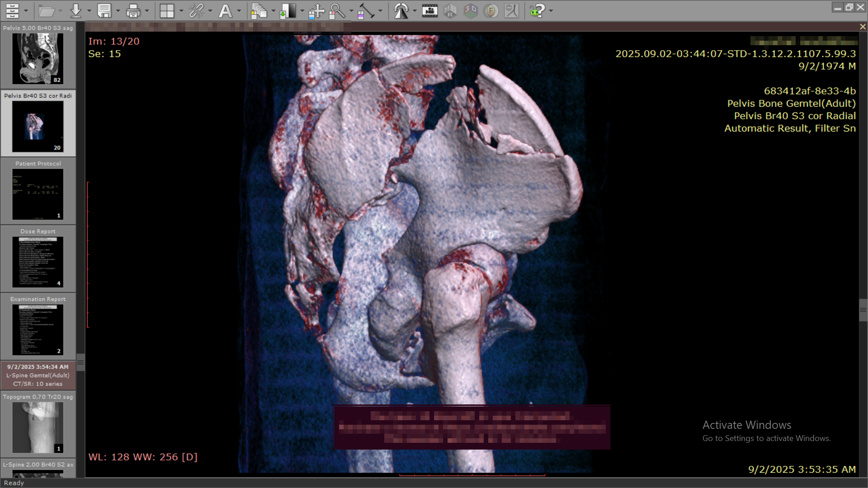Select the window level contrast tool

[288, 10]
